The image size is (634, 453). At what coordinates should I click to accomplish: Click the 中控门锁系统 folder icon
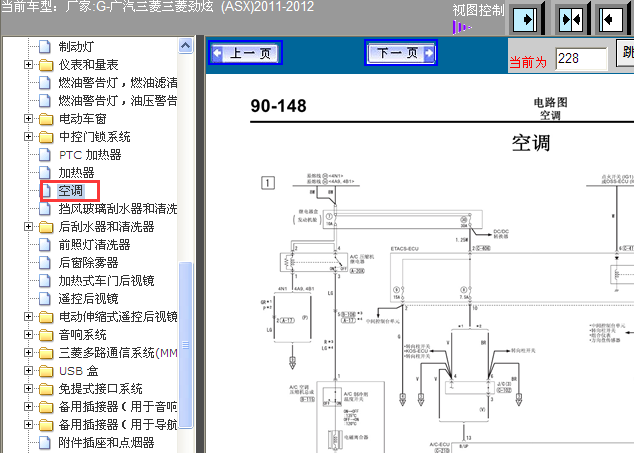point(46,137)
